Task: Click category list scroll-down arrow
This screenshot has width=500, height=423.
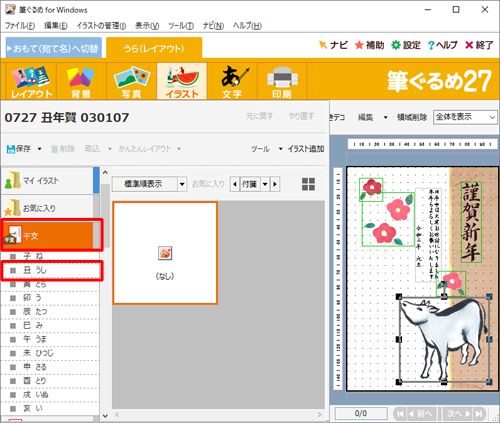Action: 105,416
